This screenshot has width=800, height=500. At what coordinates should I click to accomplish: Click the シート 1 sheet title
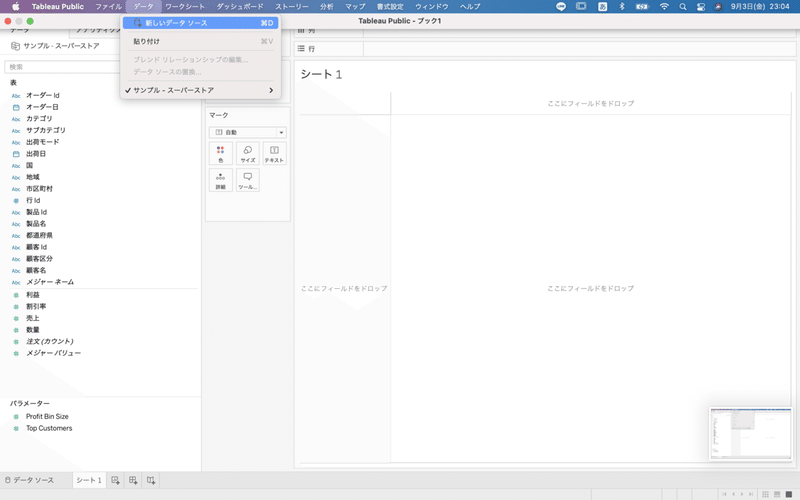click(321, 74)
